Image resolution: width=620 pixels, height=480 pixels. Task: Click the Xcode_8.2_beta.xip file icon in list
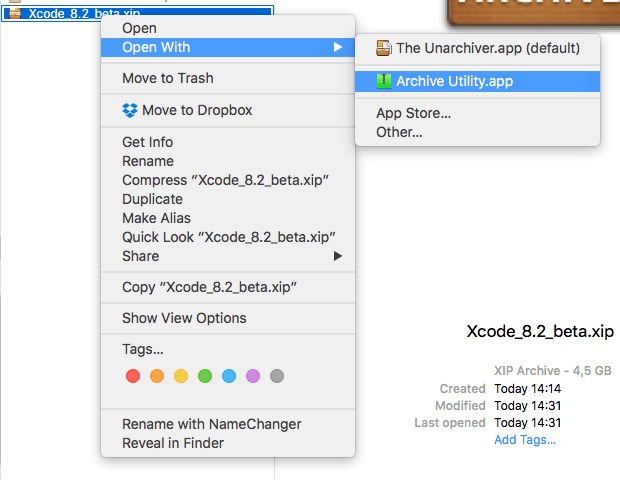[x=15, y=13]
